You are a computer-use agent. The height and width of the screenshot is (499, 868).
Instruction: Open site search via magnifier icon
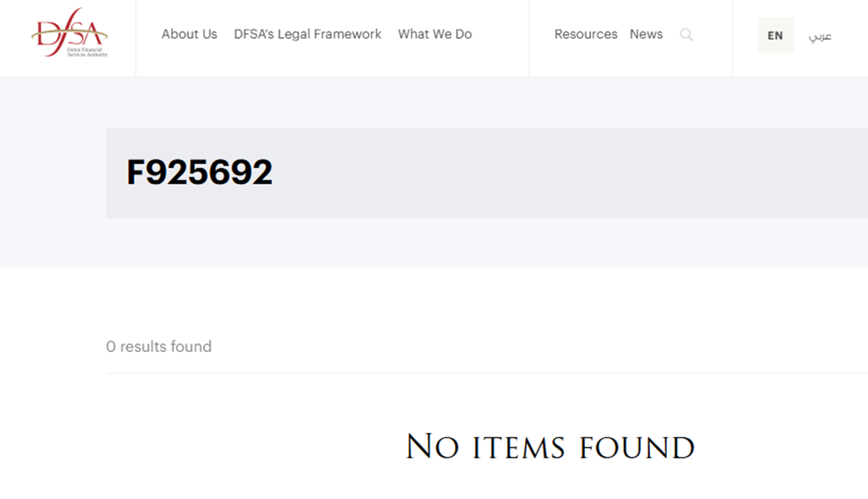[686, 35]
